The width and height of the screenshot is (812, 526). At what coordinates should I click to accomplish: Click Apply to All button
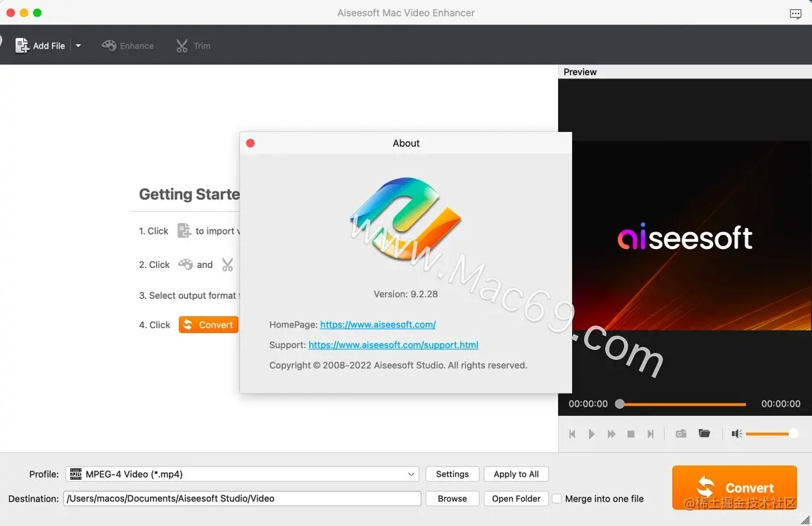[516, 473]
